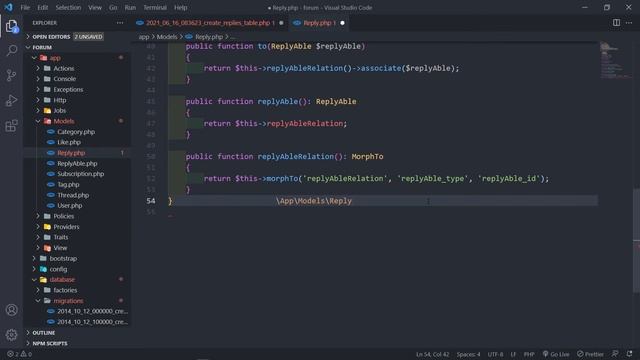Open the Accounts icon in activity bar
Viewport: 640px width, 360px height.
click(x=11, y=310)
